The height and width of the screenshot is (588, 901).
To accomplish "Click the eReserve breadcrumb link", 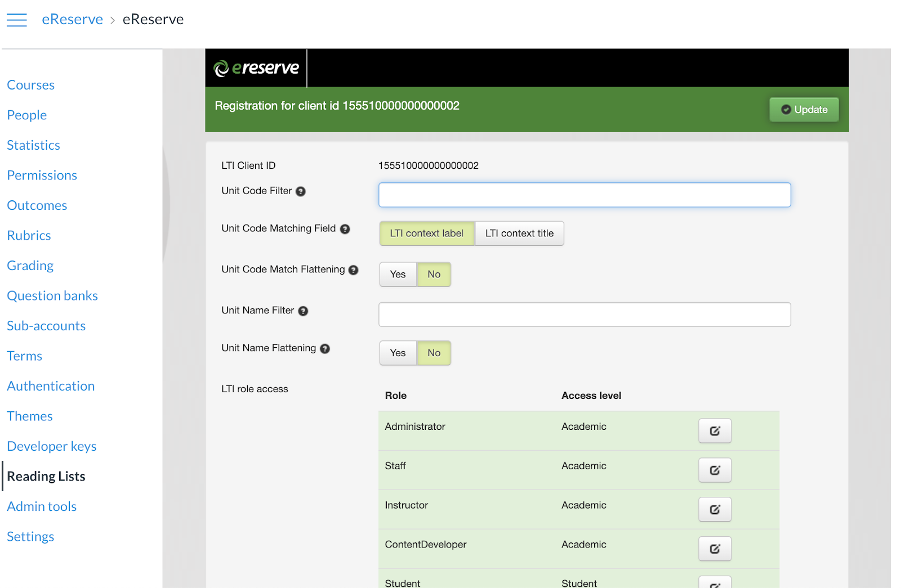I will click(x=72, y=20).
